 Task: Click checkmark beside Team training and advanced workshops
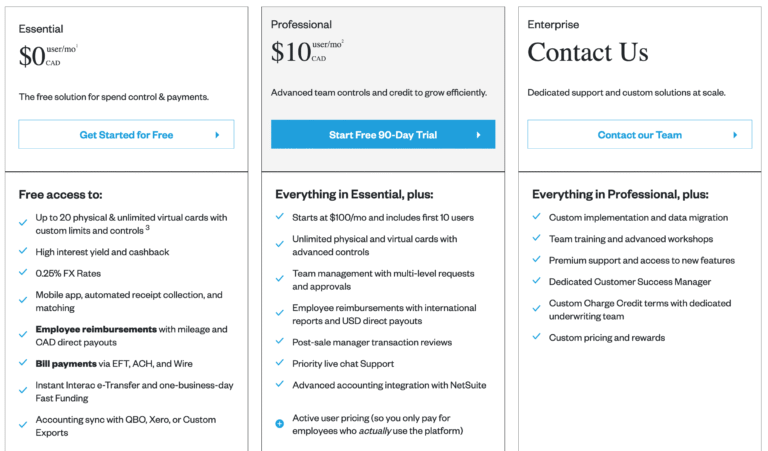pyautogui.click(x=536, y=239)
